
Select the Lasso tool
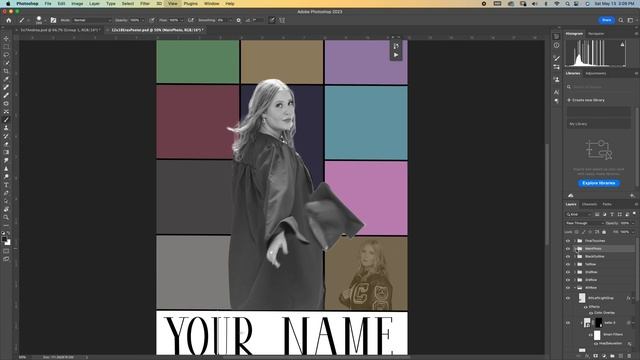(x=6, y=55)
